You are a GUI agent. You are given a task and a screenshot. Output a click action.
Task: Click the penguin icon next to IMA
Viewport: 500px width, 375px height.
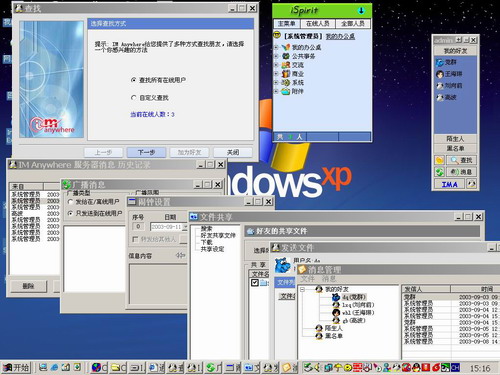471,184
